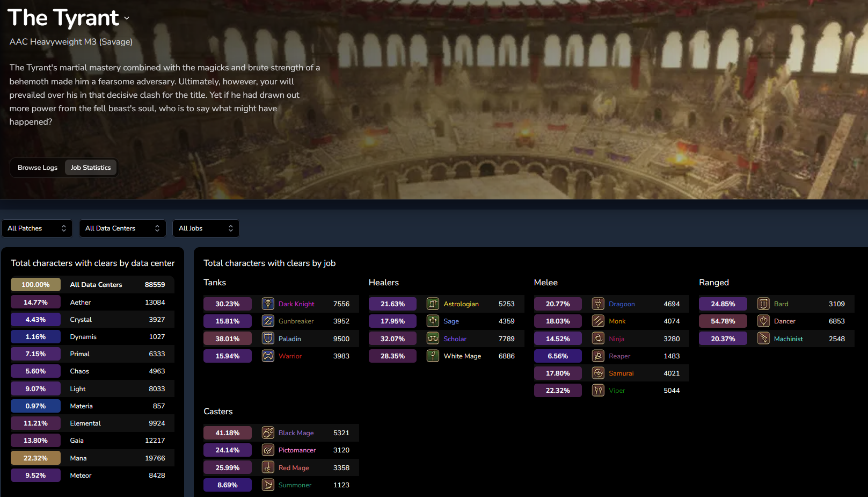Click the Gunbreaker job icon
This screenshot has width=868, height=497.
point(268,321)
